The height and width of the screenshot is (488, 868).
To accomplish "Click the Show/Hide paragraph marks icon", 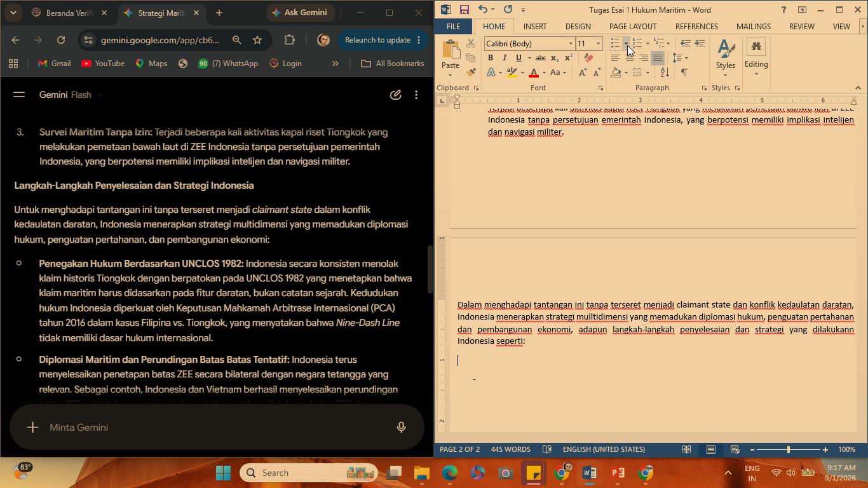I will [x=684, y=72].
